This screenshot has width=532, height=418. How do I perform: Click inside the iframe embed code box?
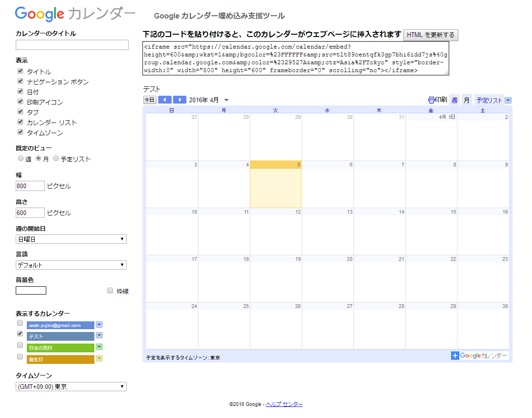(x=296, y=58)
